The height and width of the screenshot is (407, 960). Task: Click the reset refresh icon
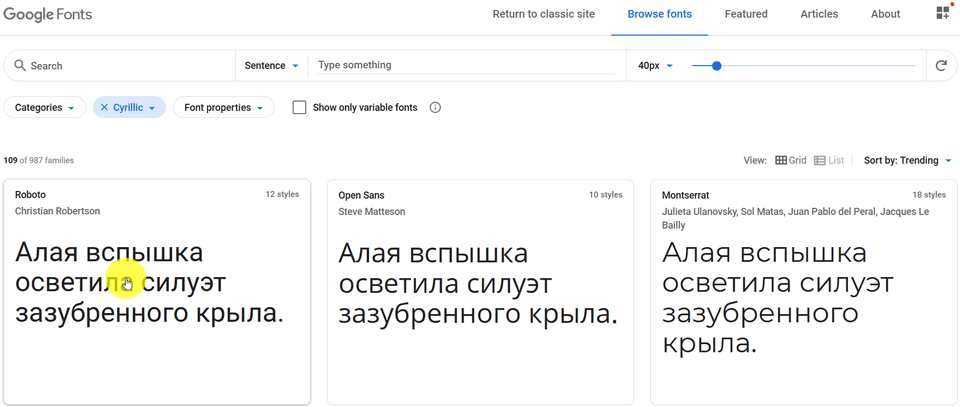pos(941,65)
